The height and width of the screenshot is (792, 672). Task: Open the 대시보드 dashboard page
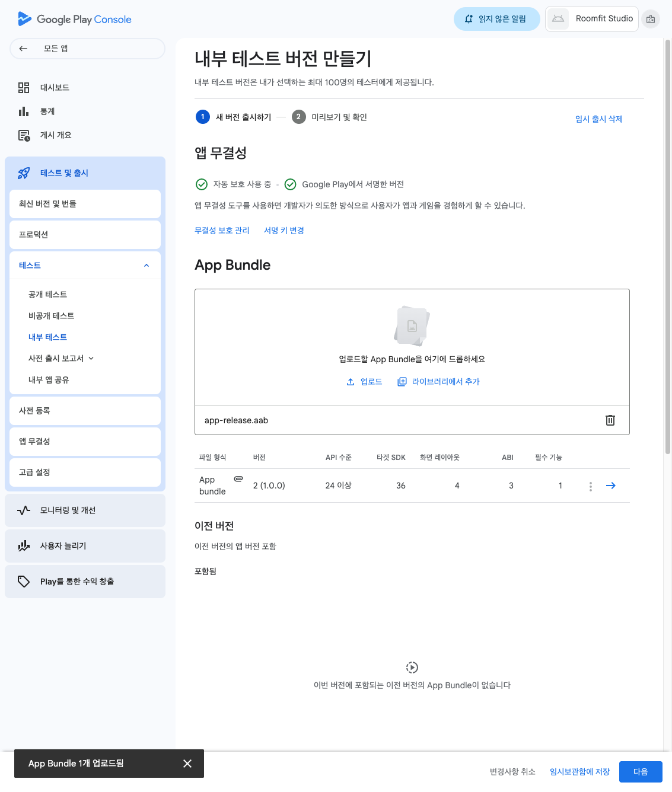[x=55, y=88]
